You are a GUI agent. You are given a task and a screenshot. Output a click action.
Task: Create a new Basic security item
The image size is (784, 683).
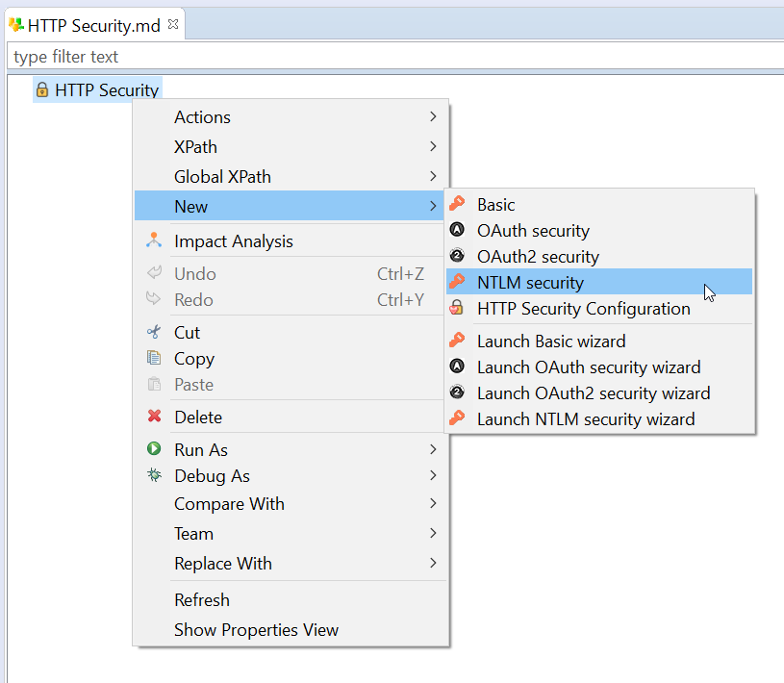pos(599,205)
